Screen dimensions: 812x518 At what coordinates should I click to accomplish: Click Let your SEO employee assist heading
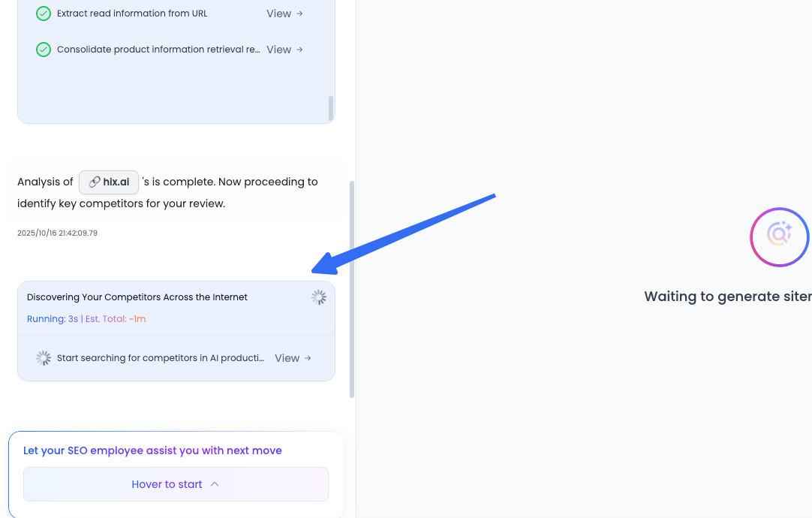click(x=152, y=450)
